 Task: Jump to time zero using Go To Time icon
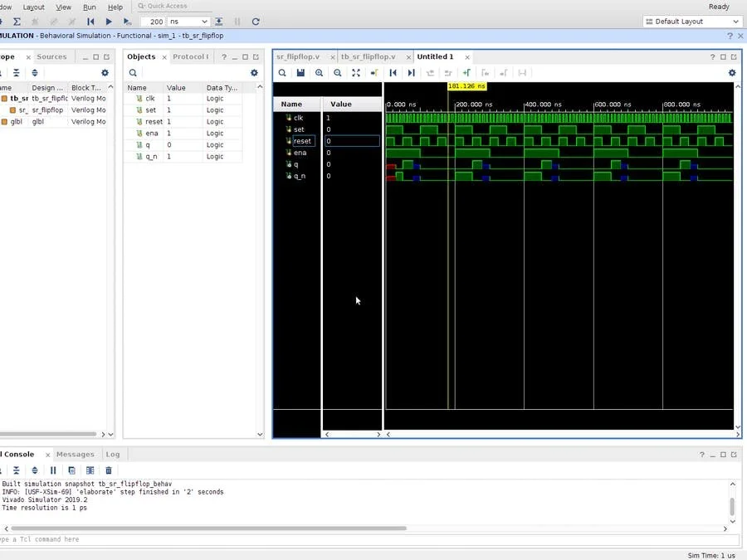point(392,73)
